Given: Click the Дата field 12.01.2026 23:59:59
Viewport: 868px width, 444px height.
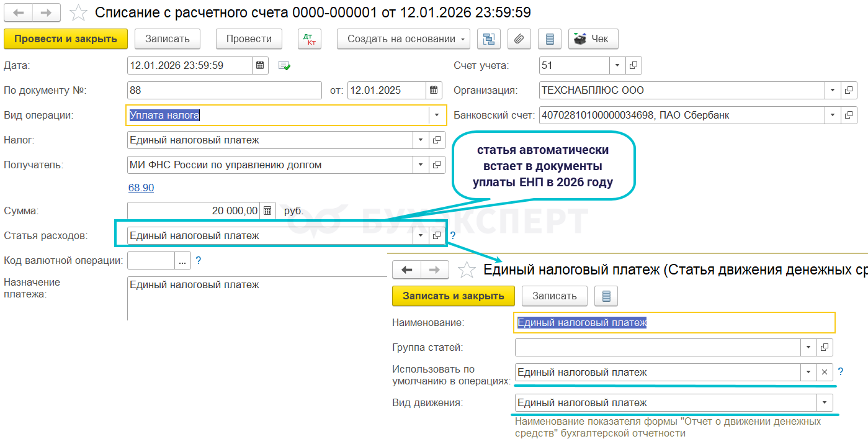Looking at the screenshot, I should pos(190,65).
